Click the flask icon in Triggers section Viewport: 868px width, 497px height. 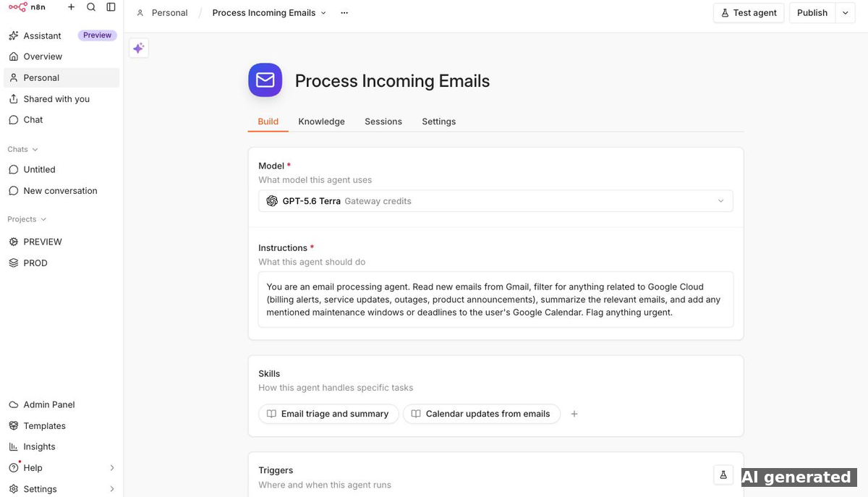pos(723,475)
